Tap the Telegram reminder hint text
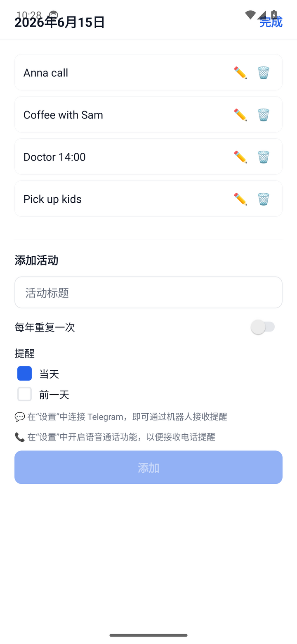Image resolution: width=297 pixels, height=644 pixels. pos(121,417)
